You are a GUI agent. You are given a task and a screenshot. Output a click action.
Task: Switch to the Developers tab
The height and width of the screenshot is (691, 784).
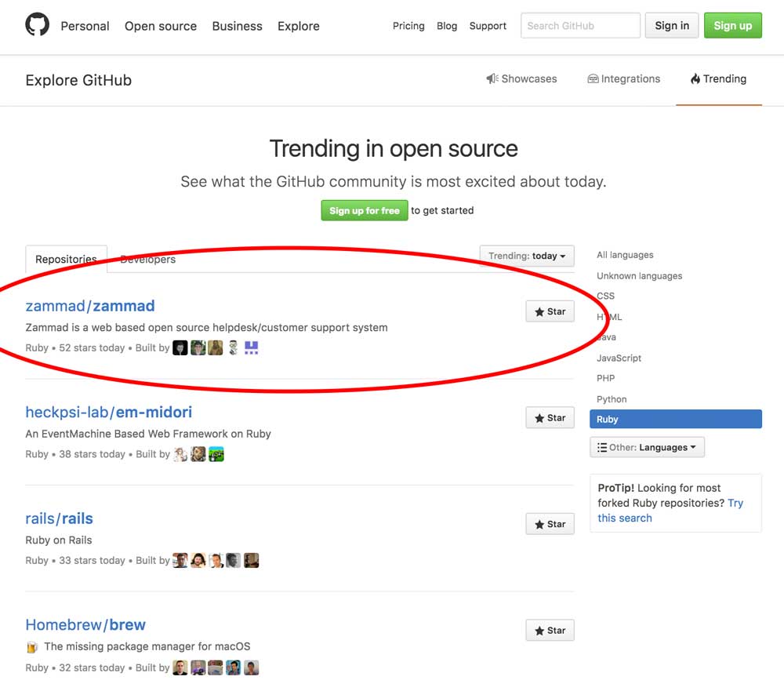(x=148, y=259)
